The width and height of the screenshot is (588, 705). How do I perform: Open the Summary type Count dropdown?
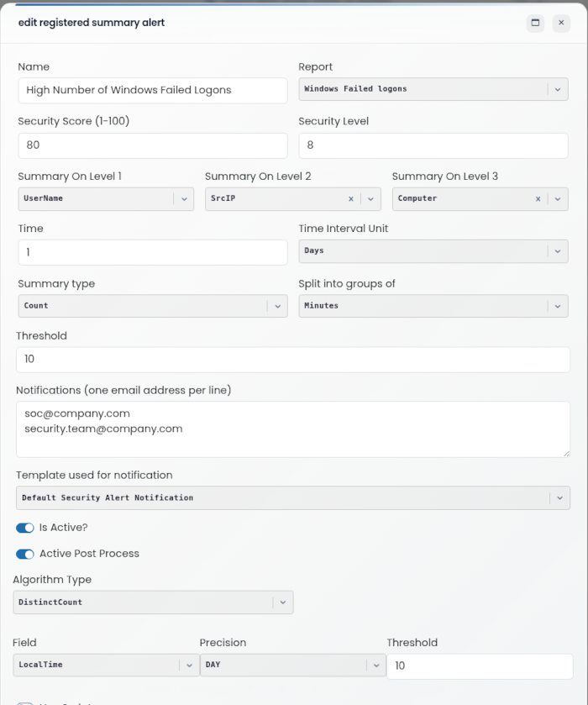click(153, 306)
